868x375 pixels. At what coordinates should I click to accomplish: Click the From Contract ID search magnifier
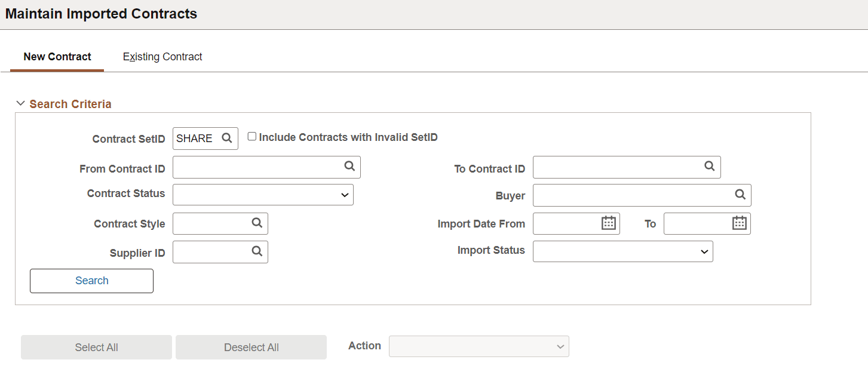(x=349, y=167)
